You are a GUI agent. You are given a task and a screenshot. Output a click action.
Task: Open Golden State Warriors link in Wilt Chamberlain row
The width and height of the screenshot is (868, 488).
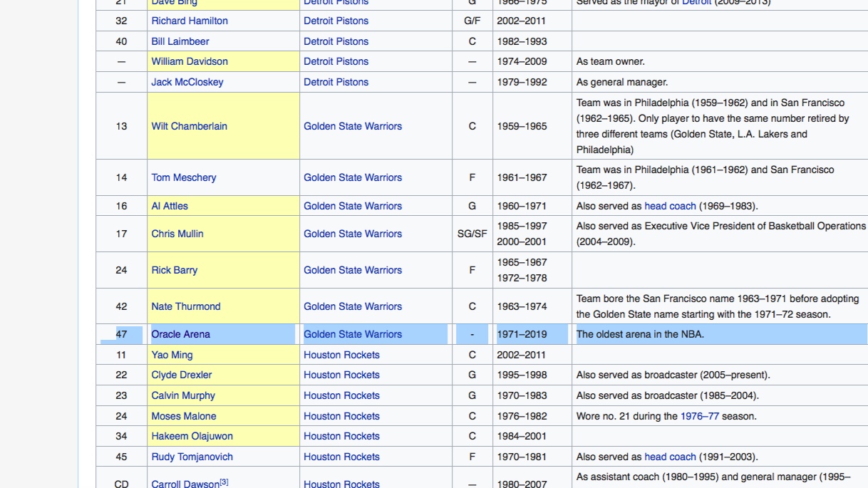(x=353, y=126)
